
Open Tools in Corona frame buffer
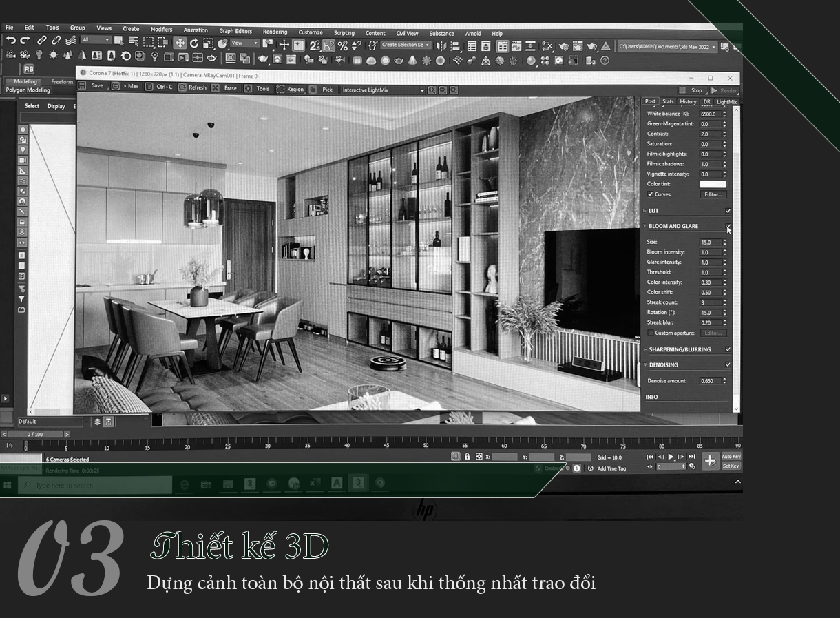coord(257,89)
